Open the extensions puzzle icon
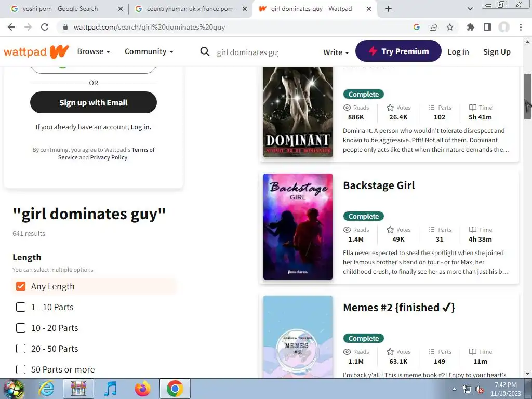Image resolution: width=532 pixels, height=399 pixels. (x=471, y=27)
